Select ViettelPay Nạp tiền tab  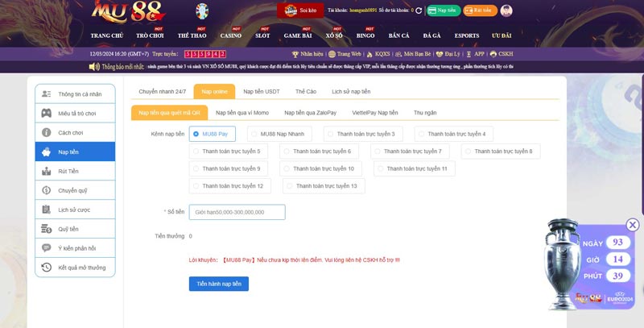tap(375, 113)
